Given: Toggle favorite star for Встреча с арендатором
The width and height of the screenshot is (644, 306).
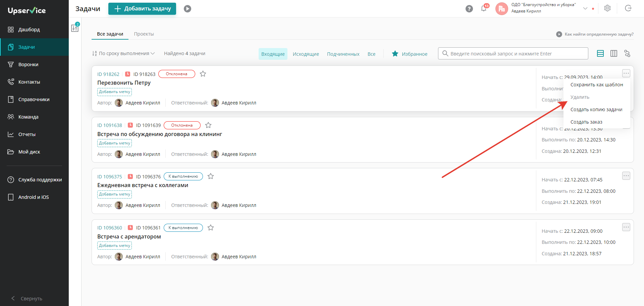Looking at the screenshot, I should (x=211, y=228).
